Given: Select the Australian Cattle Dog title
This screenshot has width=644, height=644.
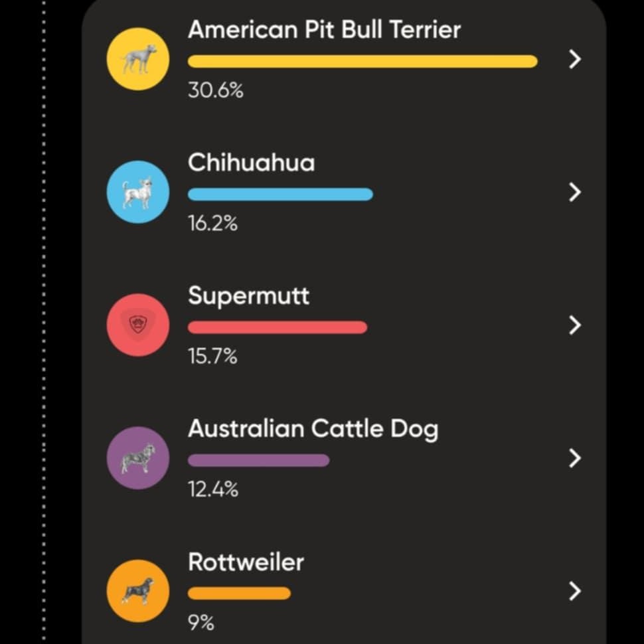Looking at the screenshot, I should coord(313,429).
